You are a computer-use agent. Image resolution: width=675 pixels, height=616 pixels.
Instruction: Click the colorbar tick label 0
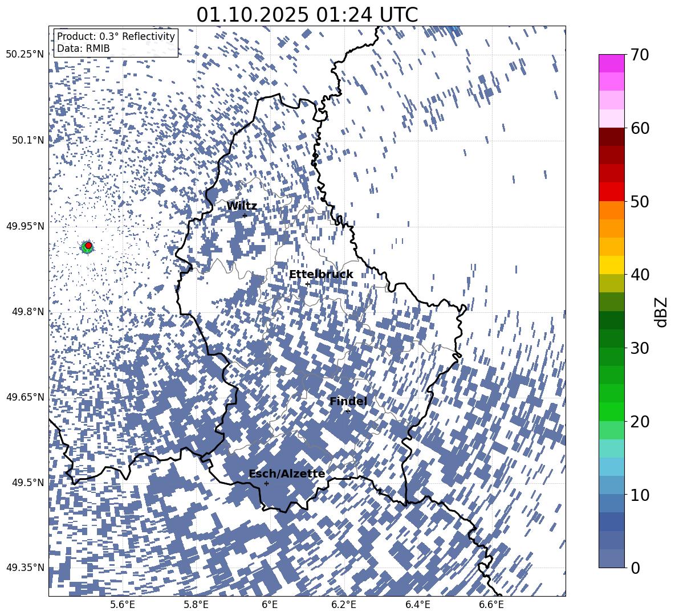635,568
